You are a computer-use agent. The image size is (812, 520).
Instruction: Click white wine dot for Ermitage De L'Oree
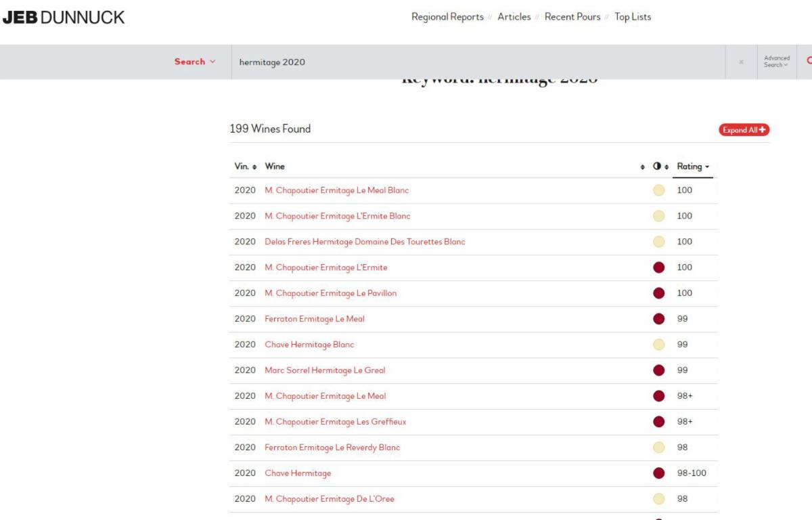click(x=658, y=499)
